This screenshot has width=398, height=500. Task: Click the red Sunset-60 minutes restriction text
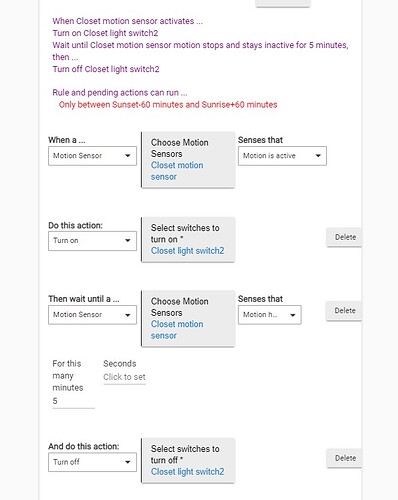168,105
